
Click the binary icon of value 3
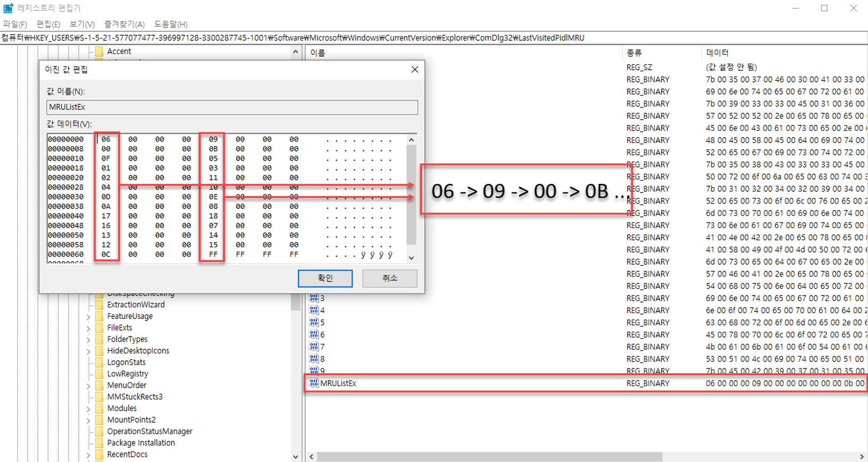(314, 298)
